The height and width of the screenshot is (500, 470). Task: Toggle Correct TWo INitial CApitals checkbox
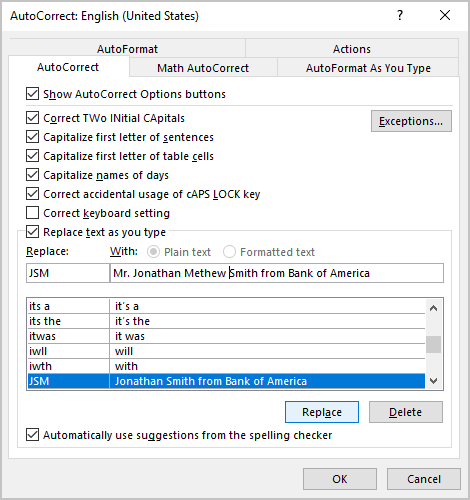[32, 118]
